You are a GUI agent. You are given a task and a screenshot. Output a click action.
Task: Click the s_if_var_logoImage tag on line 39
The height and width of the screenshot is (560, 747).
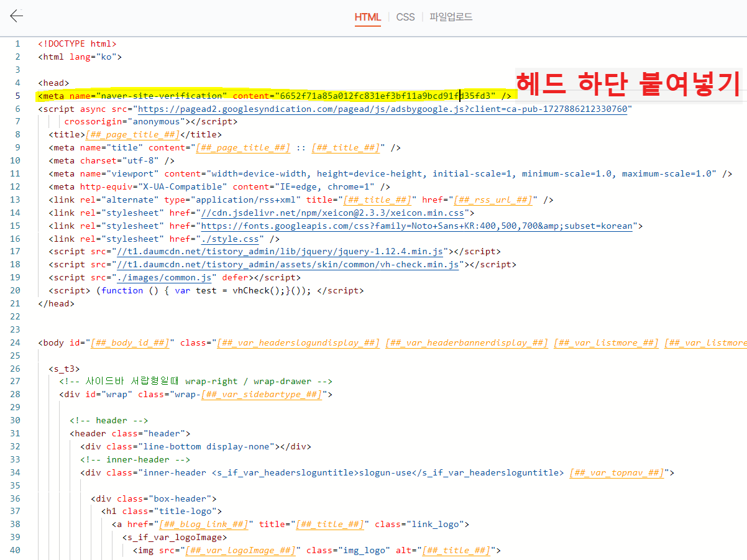click(175, 539)
